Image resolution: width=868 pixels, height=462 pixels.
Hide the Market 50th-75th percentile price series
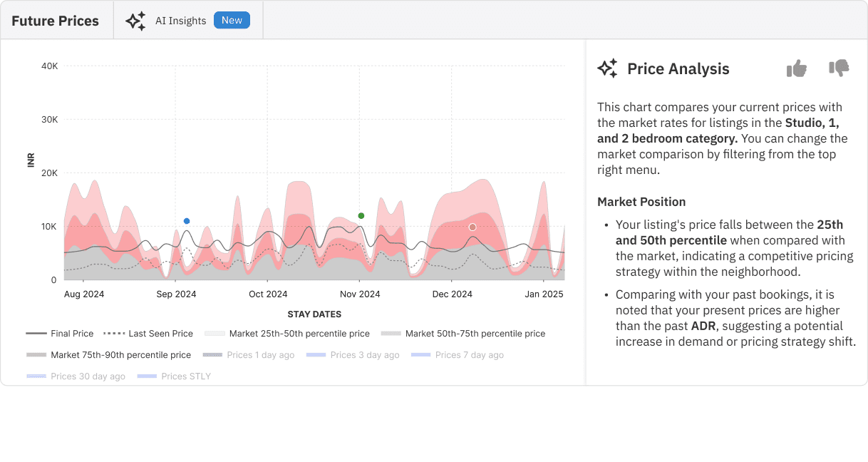click(x=463, y=334)
